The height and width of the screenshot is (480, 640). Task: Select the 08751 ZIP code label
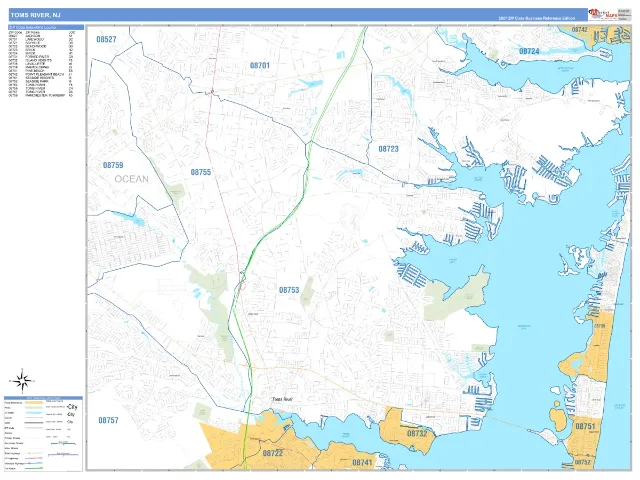click(585, 427)
